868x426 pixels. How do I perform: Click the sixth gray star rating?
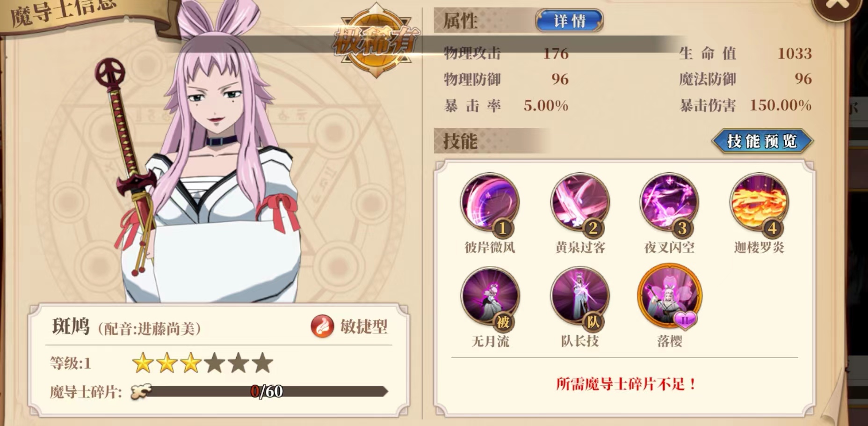[262, 363]
